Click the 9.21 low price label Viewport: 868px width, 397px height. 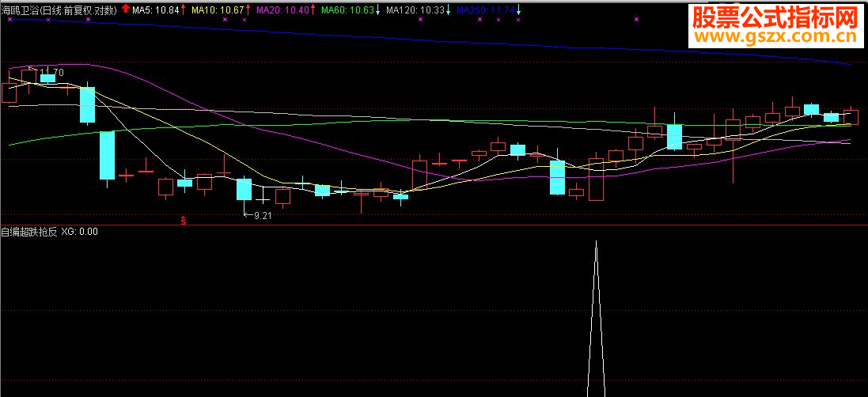click(261, 216)
